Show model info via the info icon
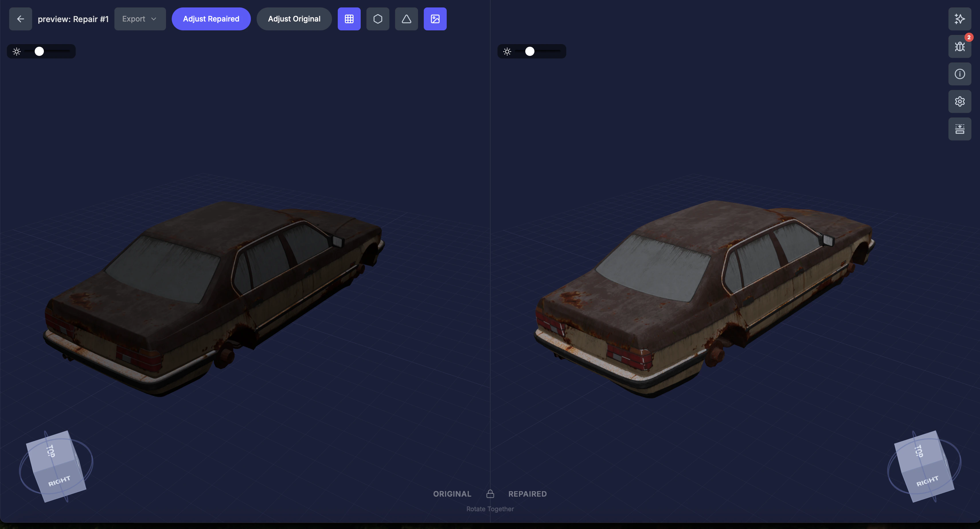 tap(959, 74)
